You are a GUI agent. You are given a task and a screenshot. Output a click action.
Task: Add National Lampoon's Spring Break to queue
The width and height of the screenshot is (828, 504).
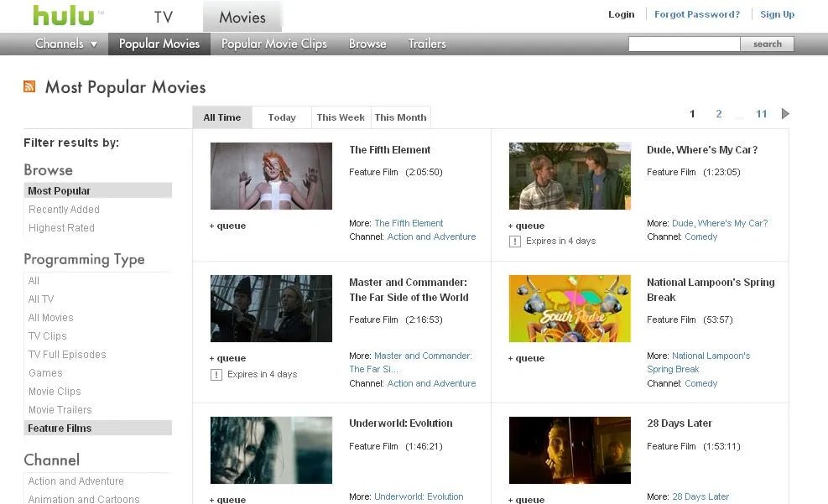click(526, 358)
